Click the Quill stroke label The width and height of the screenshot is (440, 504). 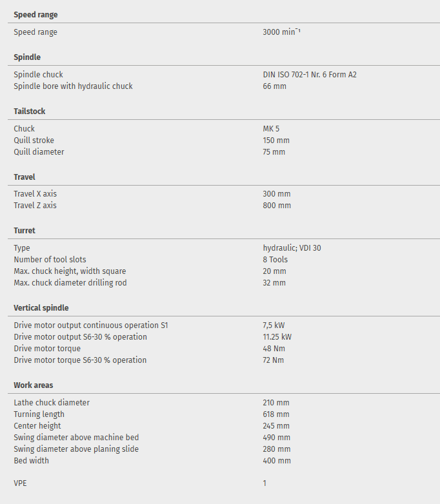point(34,141)
